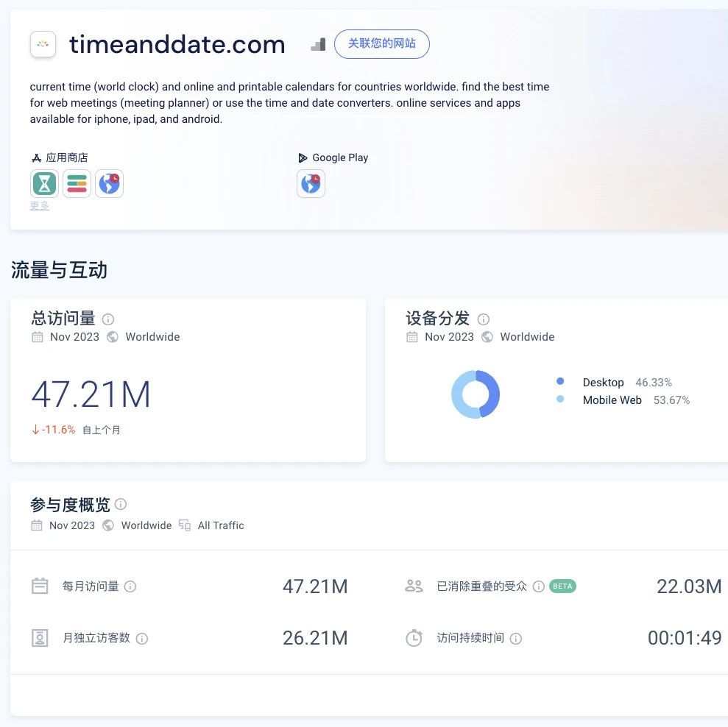728x727 pixels.
Task: Click the Mobile Web legend label
Action: 612,400
